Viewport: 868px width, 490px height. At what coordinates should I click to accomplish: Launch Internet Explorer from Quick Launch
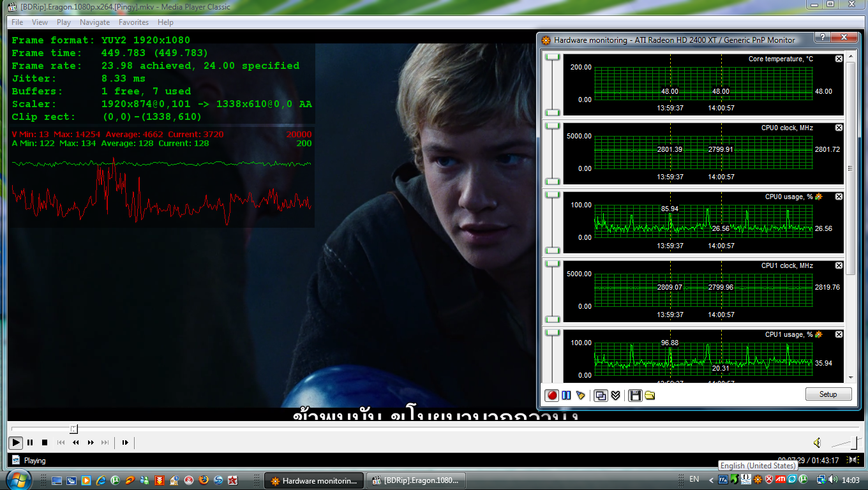coord(101,480)
